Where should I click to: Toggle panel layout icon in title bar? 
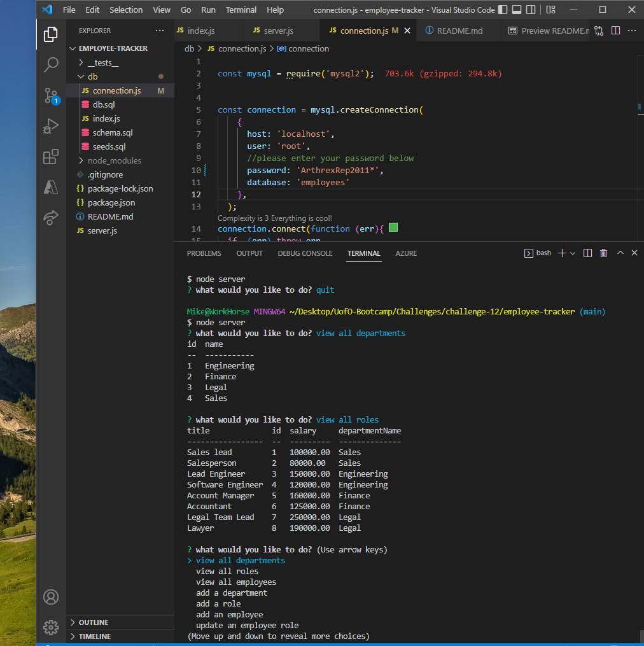pyautogui.click(x=517, y=10)
